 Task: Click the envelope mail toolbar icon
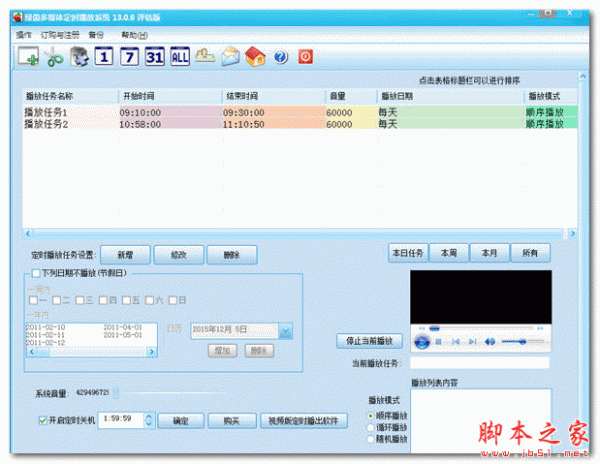pos(230,57)
